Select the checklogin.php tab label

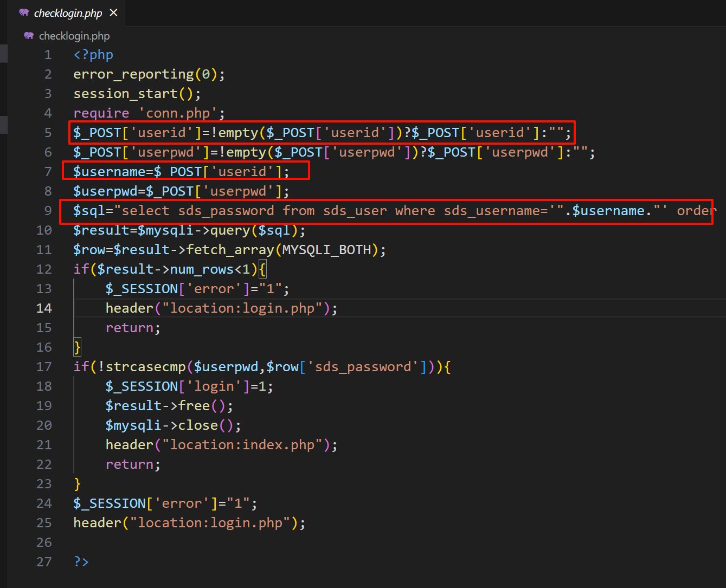[68, 13]
